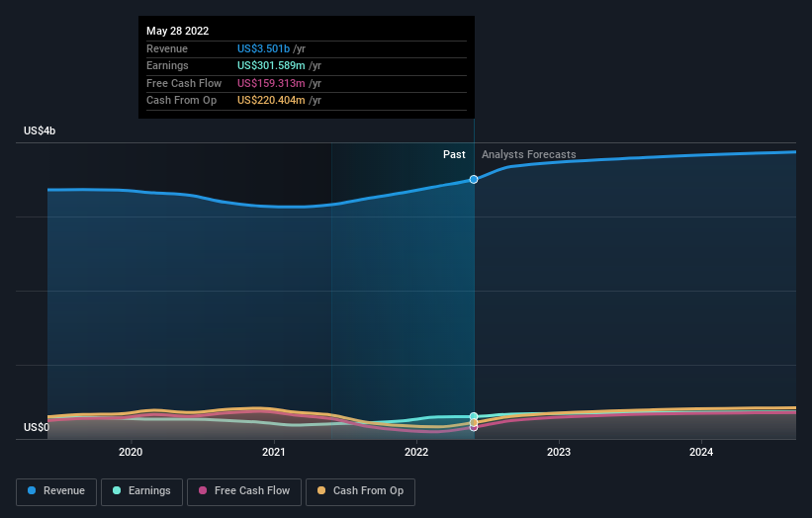Image resolution: width=812 pixels, height=518 pixels.
Task: Click the 2024 x-axis label
Action: 701,453
